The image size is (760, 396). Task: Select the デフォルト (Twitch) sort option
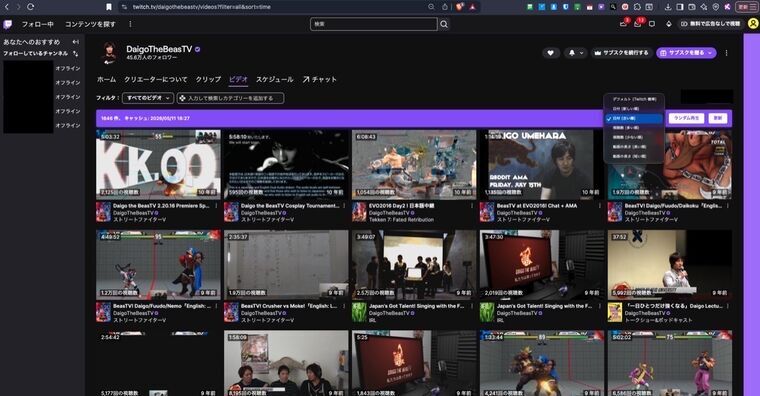[x=634, y=99]
